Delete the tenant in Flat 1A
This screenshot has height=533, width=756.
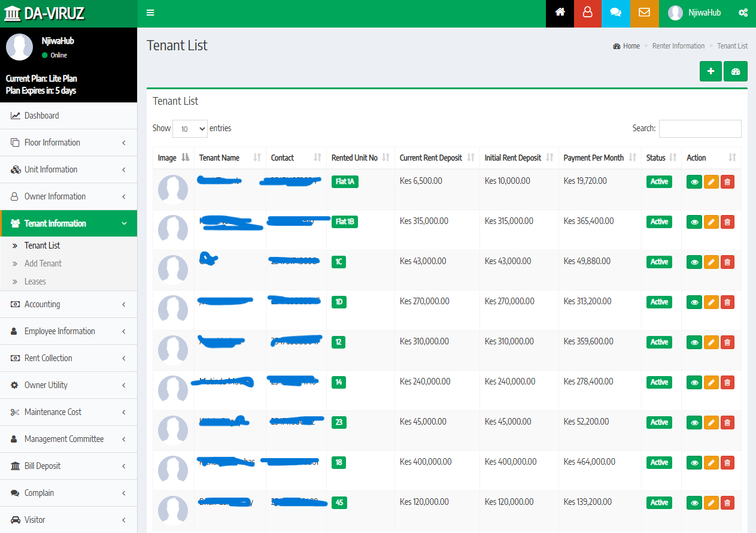[x=727, y=182]
